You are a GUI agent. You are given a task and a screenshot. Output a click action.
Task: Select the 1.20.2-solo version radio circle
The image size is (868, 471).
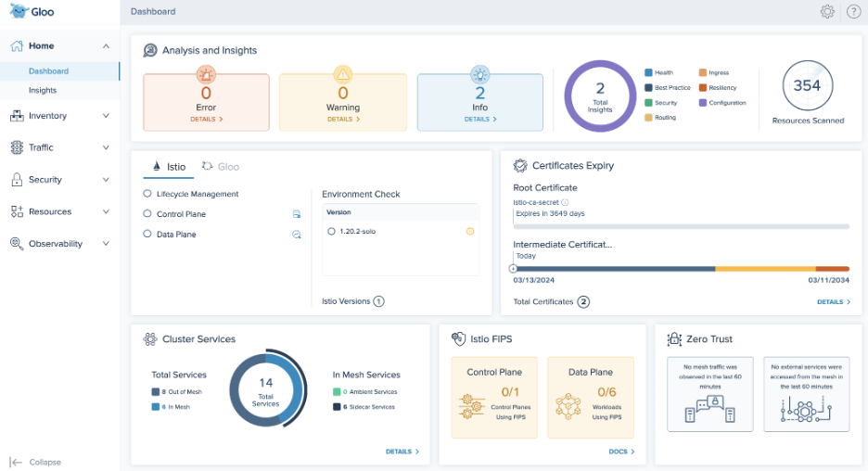click(331, 232)
